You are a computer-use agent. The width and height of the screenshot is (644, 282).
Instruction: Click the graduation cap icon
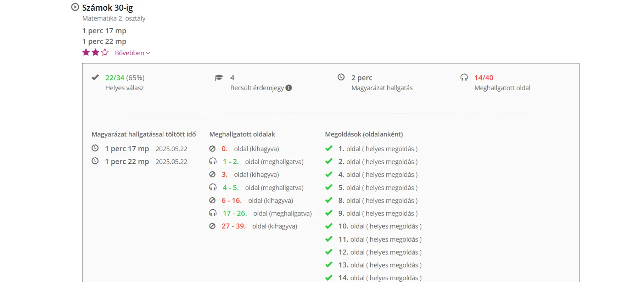(x=219, y=78)
